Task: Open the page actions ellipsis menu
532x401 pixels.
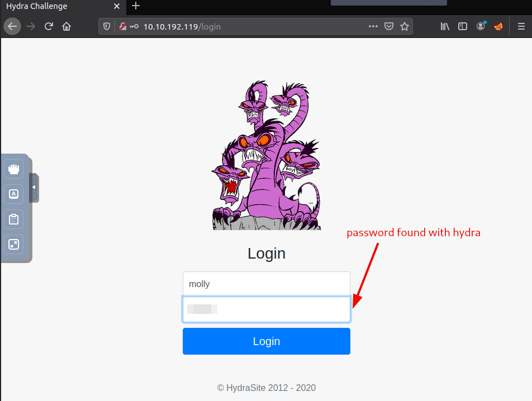Action: [373, 26]
